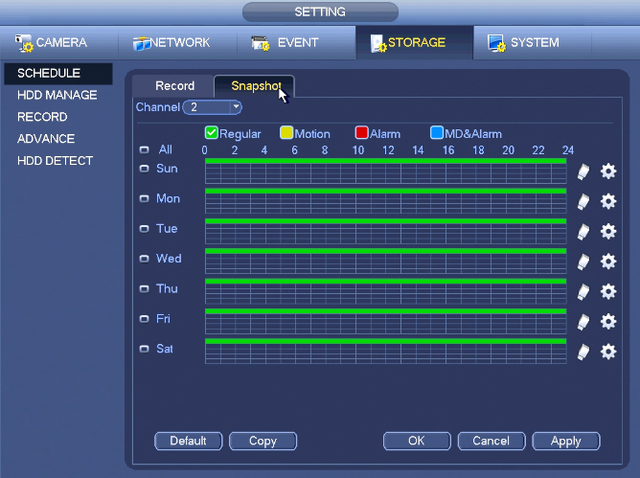
Task: Click the eraser icon for Thursday
Action: tap(584, 291)
